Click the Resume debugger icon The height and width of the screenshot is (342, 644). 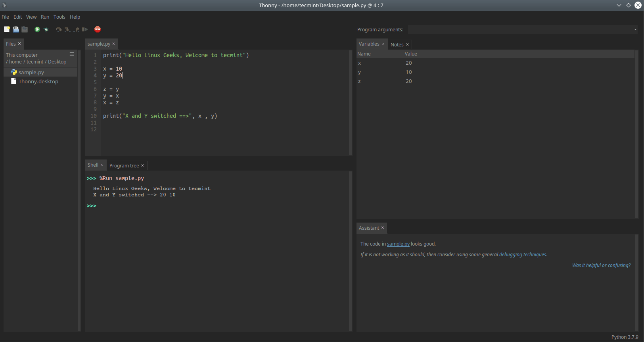coord(85,29)
